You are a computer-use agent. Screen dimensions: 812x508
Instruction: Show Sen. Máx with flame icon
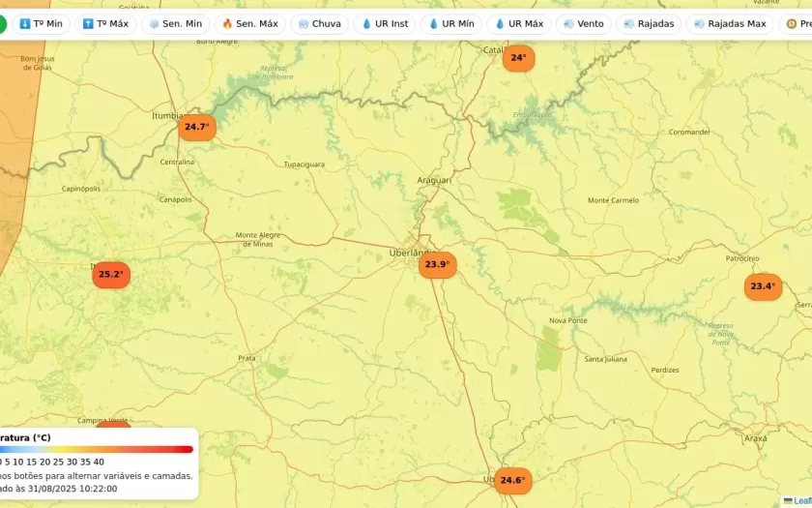[249, 23]
